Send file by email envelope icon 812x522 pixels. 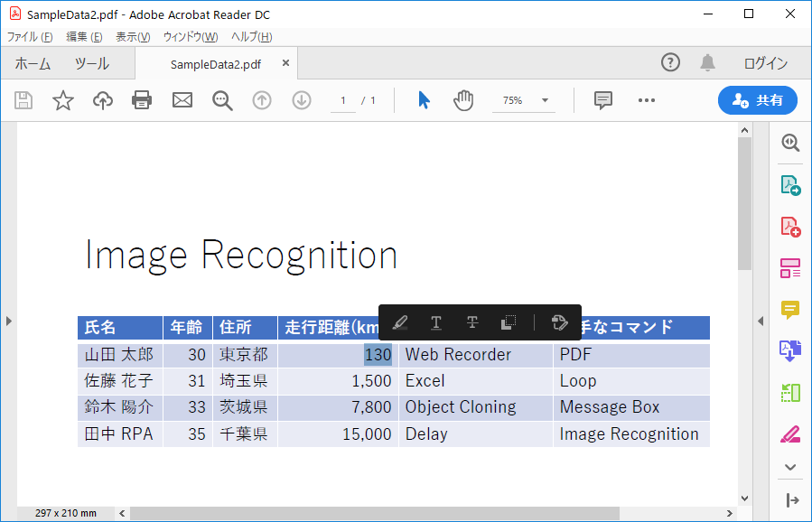[x=182, y=100]
